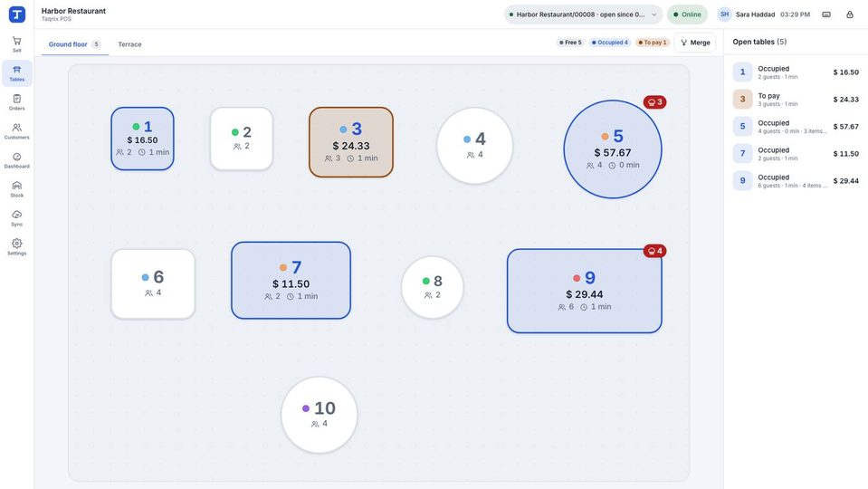Switch to the Ground floor tab
This screenshot has height=489, width=868.
(x=74, y=44)
